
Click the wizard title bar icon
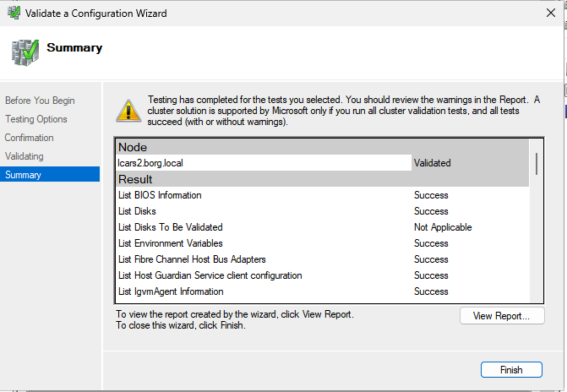(x=14, y=13)
